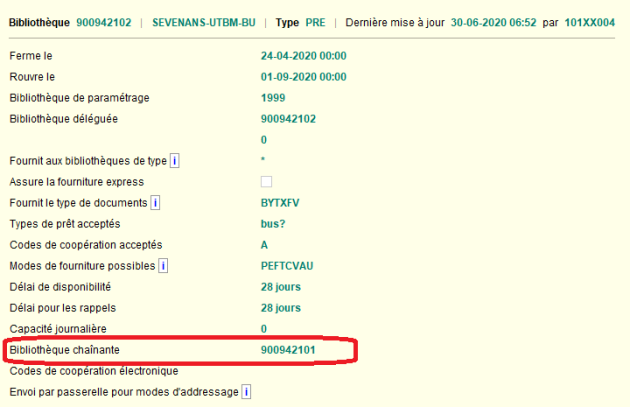The height and width of the screenshot is (407, 630).
Task: Click the Codes de coopération électronique label
Action: 94,371
